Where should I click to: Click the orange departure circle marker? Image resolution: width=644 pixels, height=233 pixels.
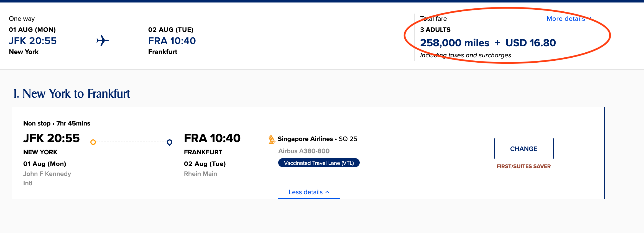coord(93,142)
